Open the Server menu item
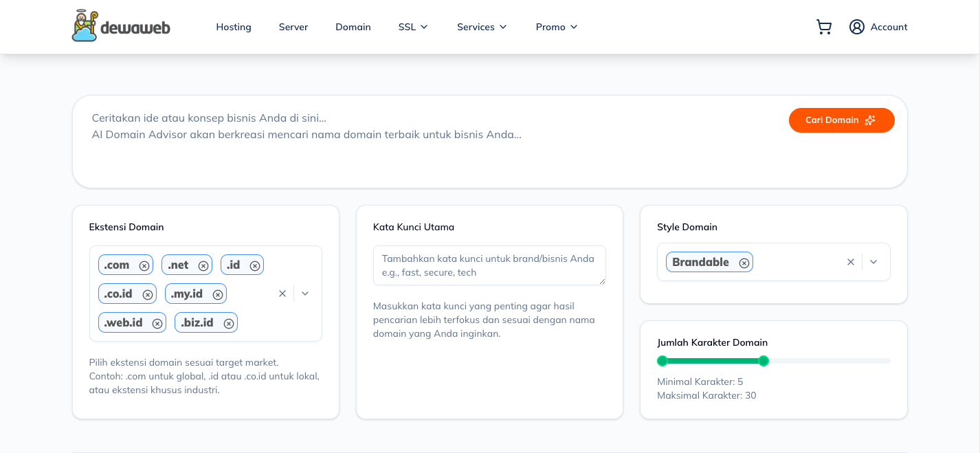The image size is (980, 453). click(x=293, y=27)
